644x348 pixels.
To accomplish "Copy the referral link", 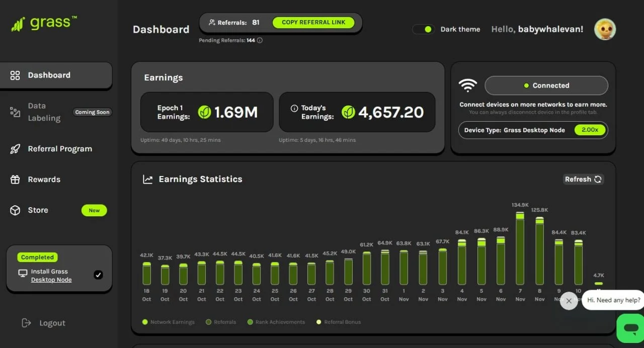I will pos(313,23).
